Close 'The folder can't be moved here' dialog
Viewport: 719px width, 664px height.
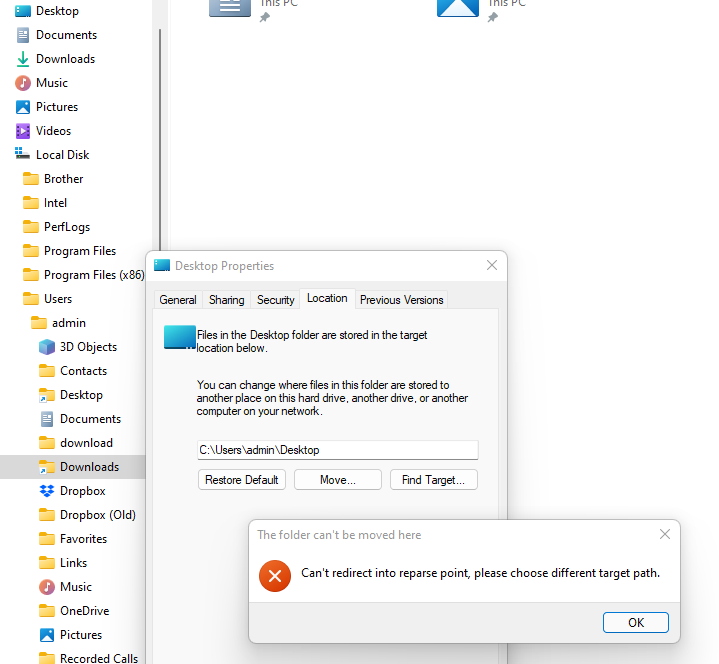[664, 534]
